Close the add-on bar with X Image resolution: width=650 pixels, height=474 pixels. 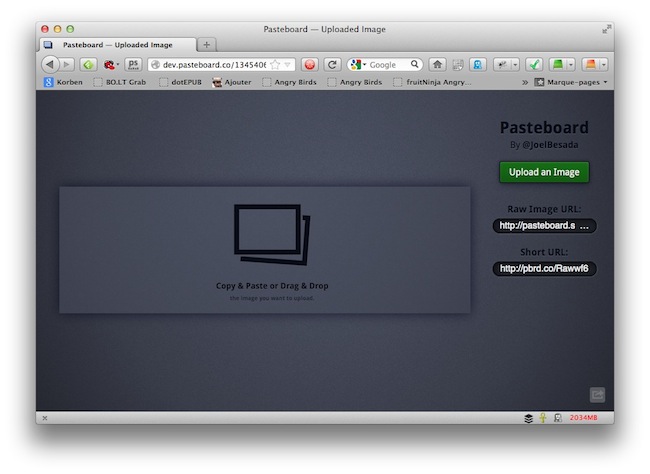click(x=45, y=418)
